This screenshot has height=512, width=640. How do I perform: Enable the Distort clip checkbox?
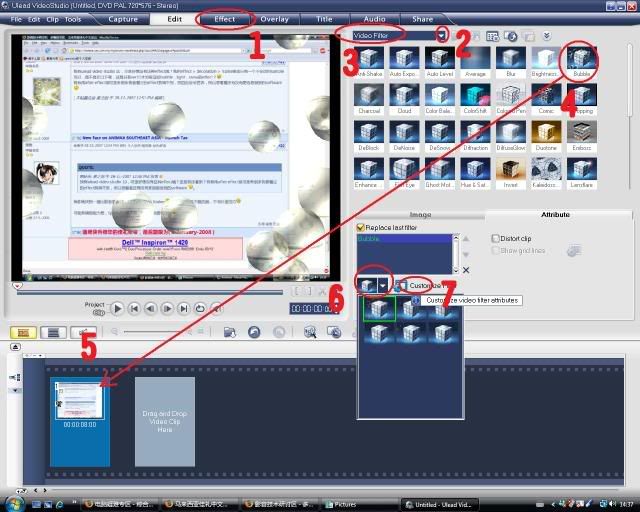(x=496, y=238)
